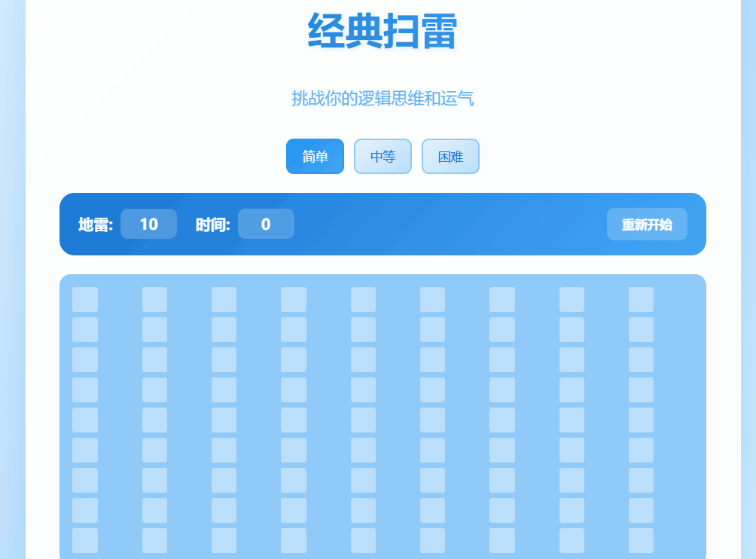The height and width of the screenshot is (559, 756).
Task: Open the cell in row 6, column 3
Action: (x=224, y=450)
